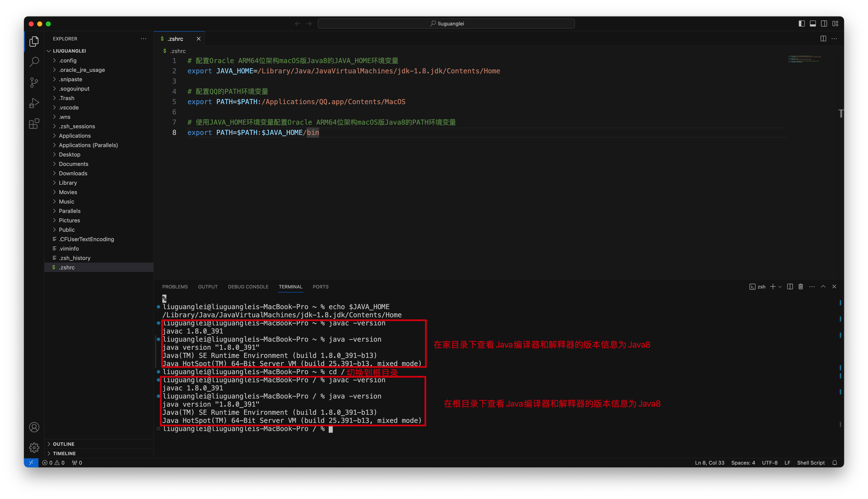Maximize the panel size chevron
The height and width of the screenshot is (499, 868).
(823, 286)
